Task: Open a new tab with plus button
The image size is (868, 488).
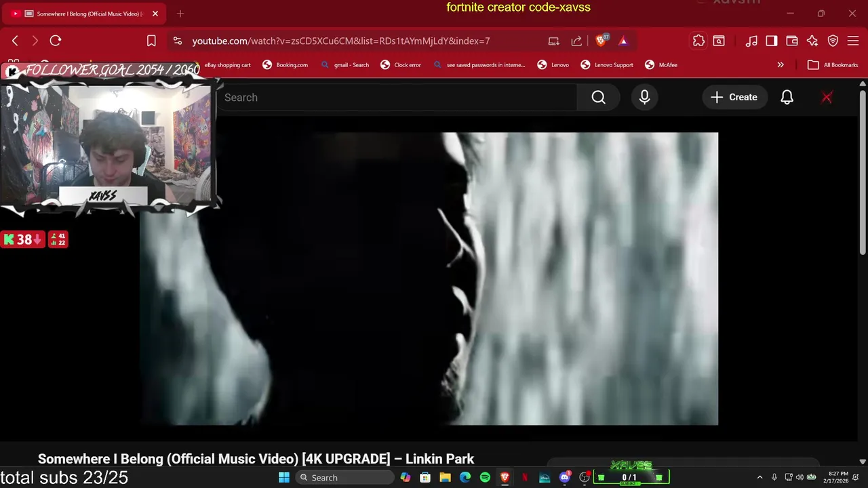Action: [180, 14]
